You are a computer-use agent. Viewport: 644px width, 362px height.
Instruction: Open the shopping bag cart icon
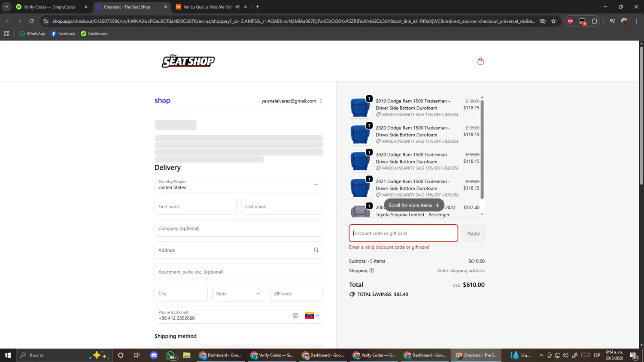(480, 61)
